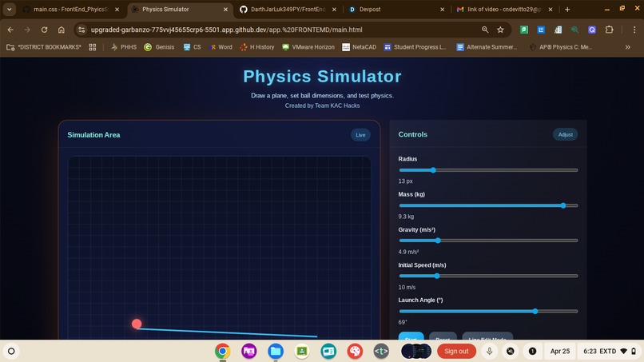Open the Chrome three-dot menu
The image size is (644, 362).
634,30
